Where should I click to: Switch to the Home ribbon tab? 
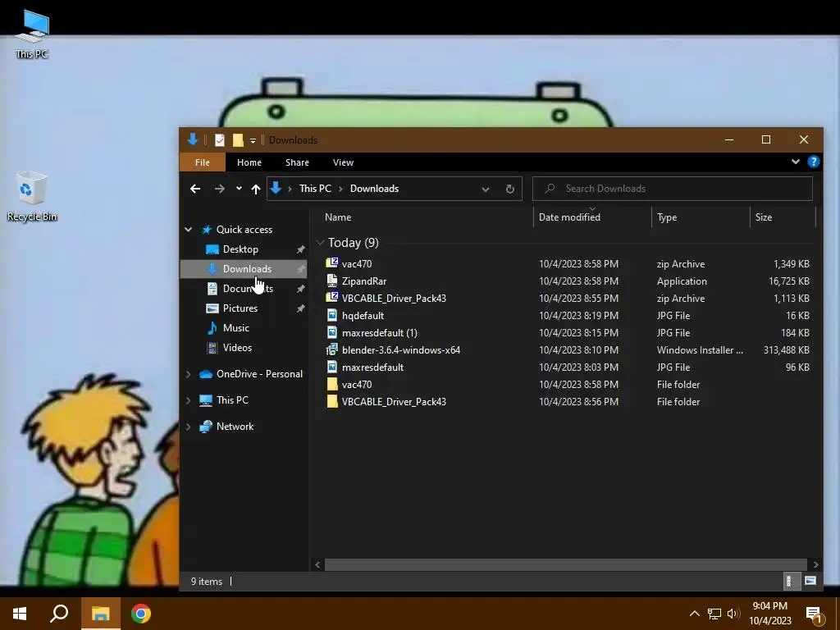click(x=249, y=162)
